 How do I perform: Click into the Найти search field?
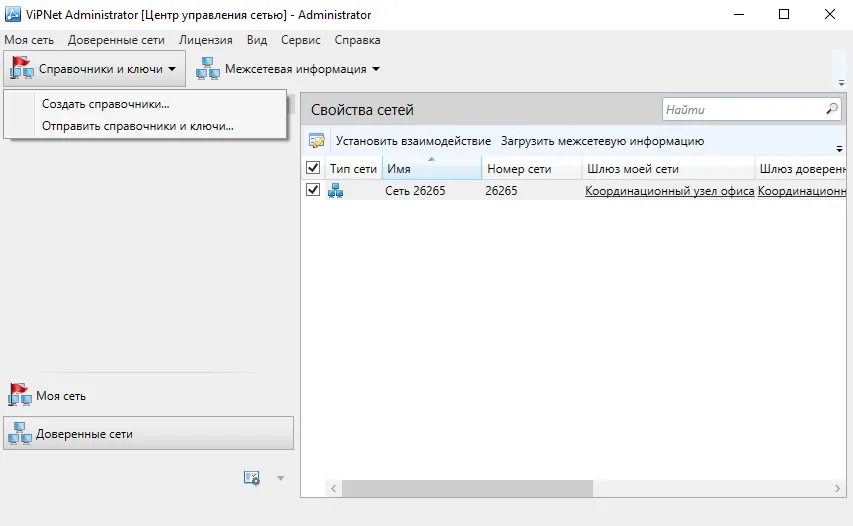[x=744, y=109]
